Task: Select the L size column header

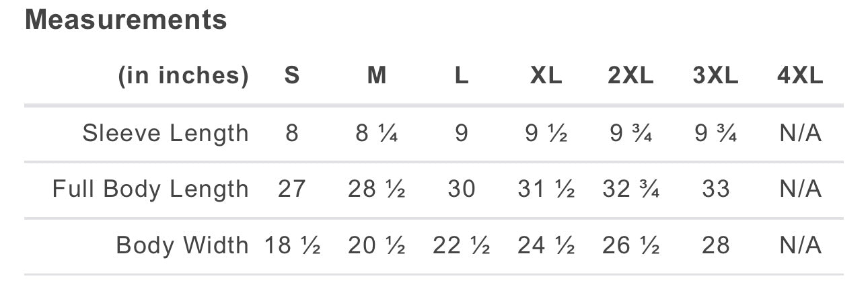Action: coord(462,76)
